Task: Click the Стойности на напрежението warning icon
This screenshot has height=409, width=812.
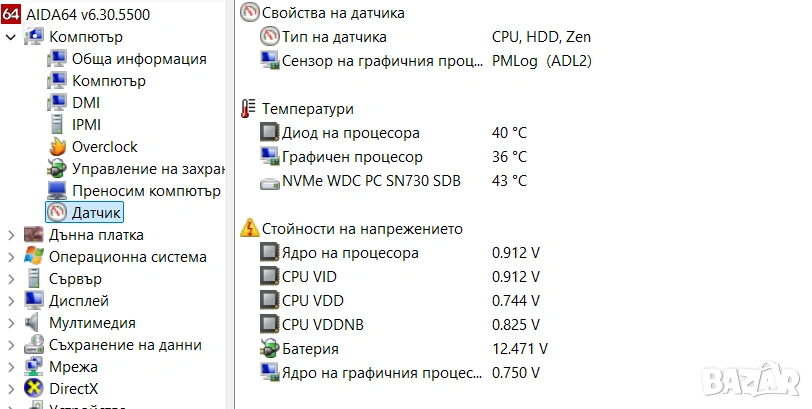Action: 250,228
